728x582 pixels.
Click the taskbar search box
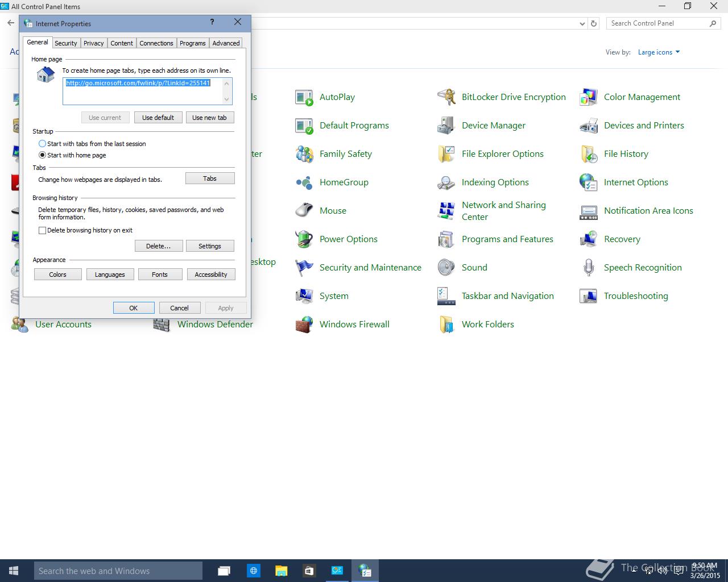(118, 571)
